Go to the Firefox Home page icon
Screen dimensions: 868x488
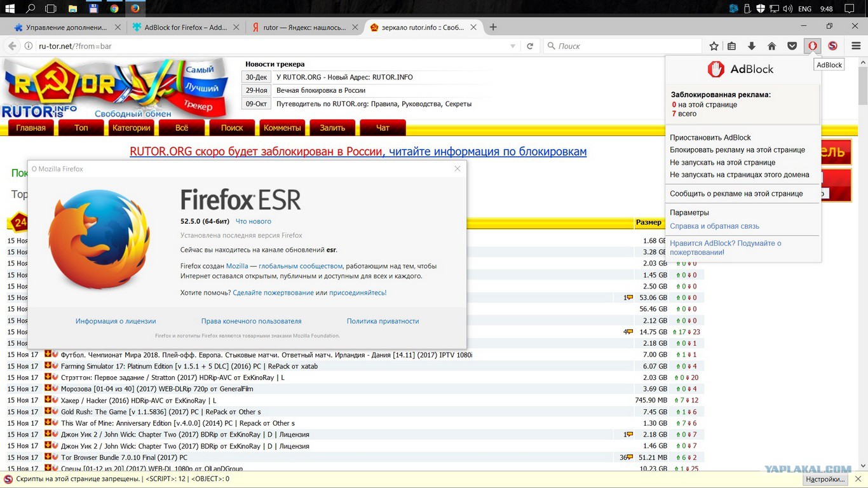click(771, 46)
